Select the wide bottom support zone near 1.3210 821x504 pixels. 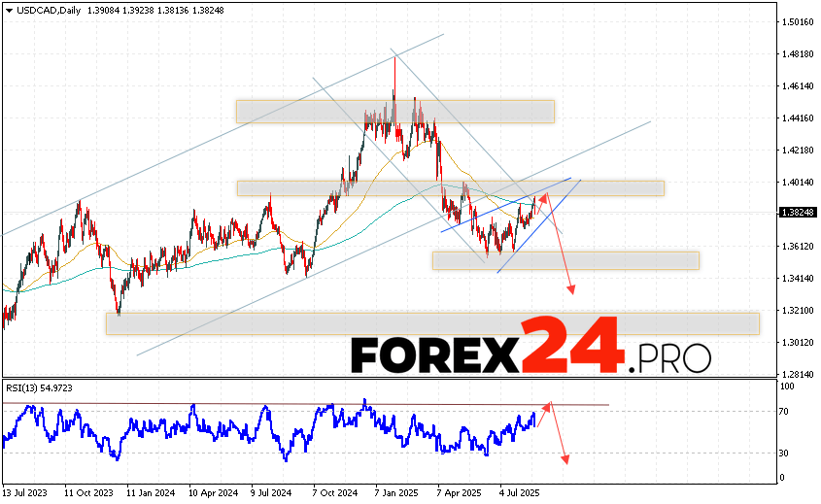(432, 323)
